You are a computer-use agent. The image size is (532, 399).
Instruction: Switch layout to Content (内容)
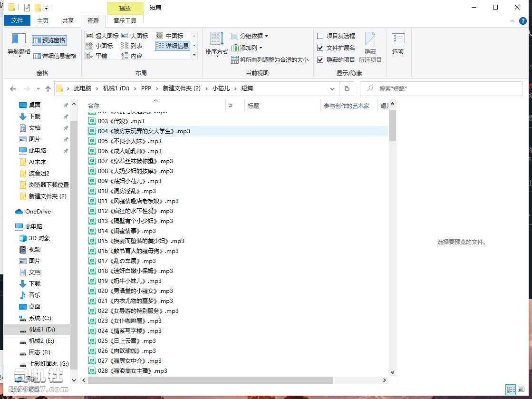pos(132,56)
